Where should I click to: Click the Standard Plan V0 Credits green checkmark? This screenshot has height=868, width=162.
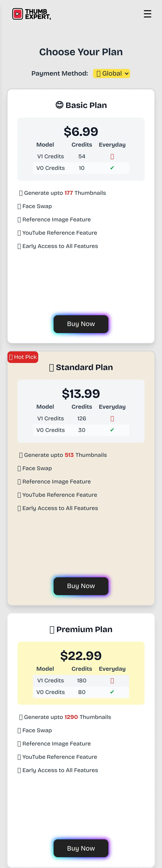(x=112, y=430)
